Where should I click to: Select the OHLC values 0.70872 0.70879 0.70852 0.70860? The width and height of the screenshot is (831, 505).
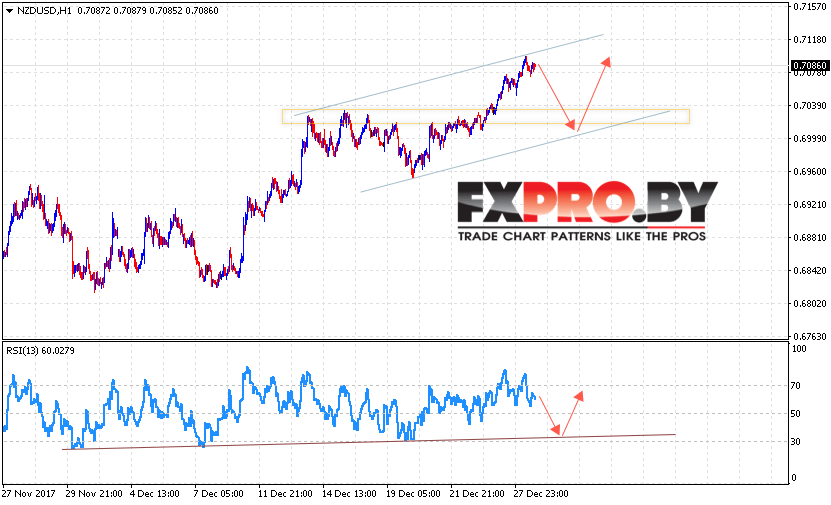(148, 11)
